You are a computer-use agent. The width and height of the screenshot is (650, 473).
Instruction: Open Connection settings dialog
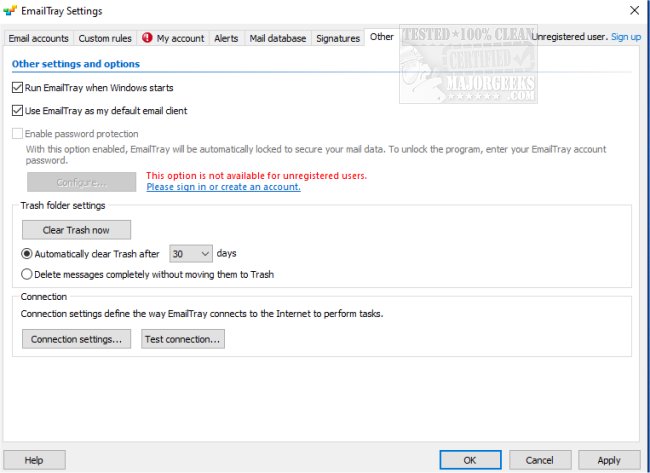76,339
